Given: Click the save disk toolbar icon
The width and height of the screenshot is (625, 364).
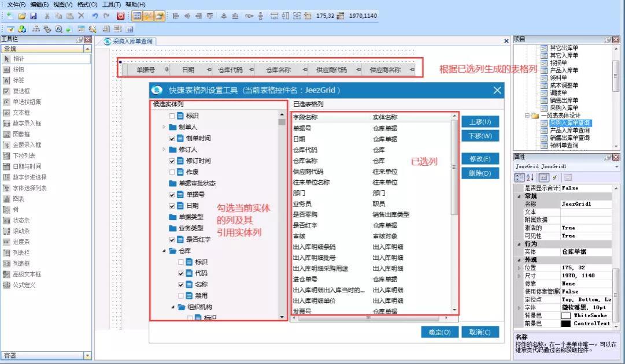Looking at the screenshot, I should pyautogui.click(x=34, y=16).
